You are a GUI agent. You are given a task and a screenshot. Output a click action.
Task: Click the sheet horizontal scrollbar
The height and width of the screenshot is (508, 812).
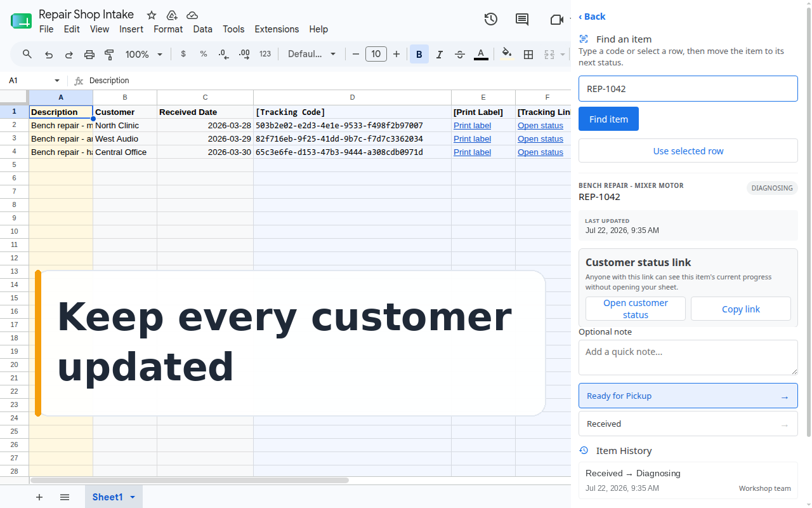pos(190,481)
